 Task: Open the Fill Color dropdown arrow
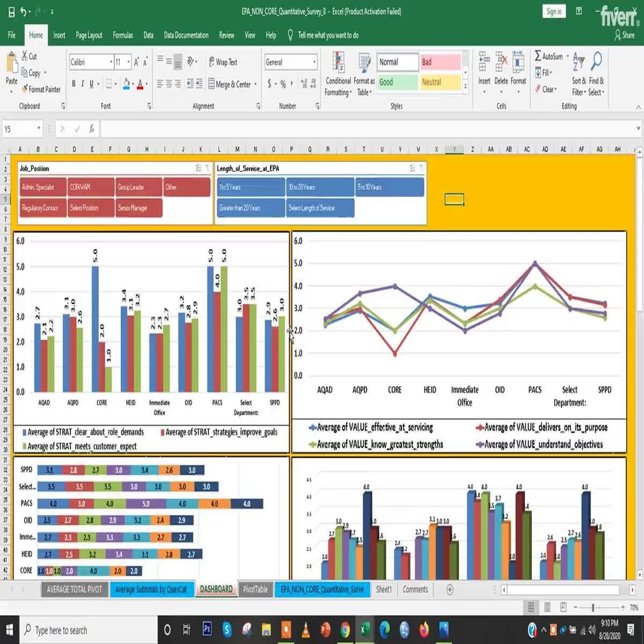(x=133, y=84)
